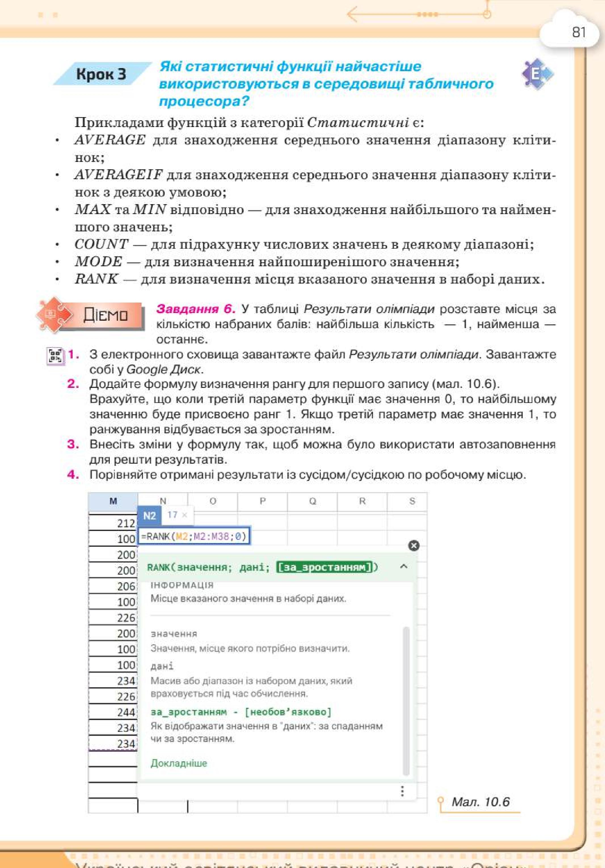Click the 'значення' parameter heading in help
Screen dimensions: 605x868
tap(174, 633)
